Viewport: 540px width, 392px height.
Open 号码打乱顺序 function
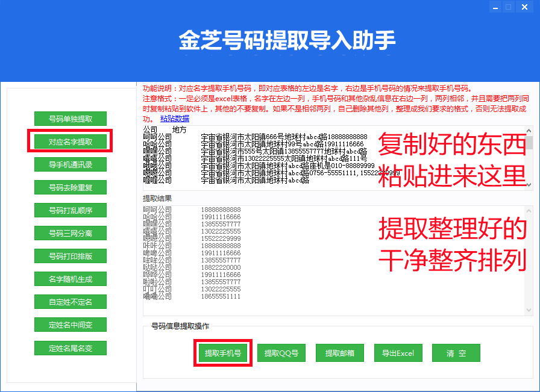coord(71,210)
